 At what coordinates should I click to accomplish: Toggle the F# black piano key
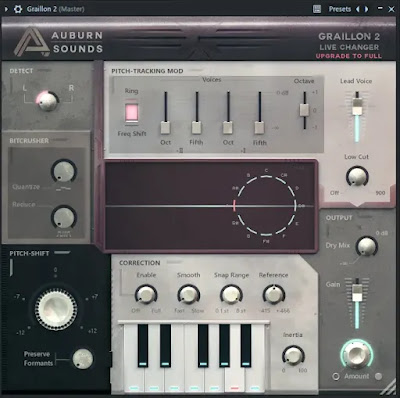point(203,345)
